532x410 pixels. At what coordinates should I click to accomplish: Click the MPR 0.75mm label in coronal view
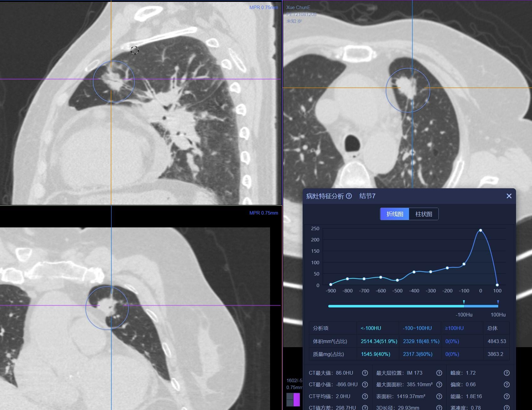coord(264,213)
